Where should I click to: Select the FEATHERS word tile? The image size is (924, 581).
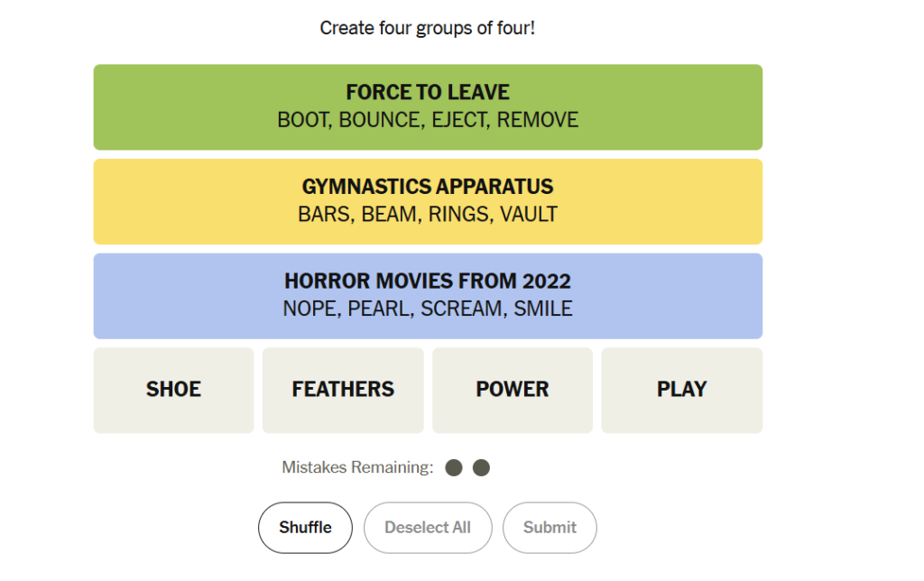(343, 390)
